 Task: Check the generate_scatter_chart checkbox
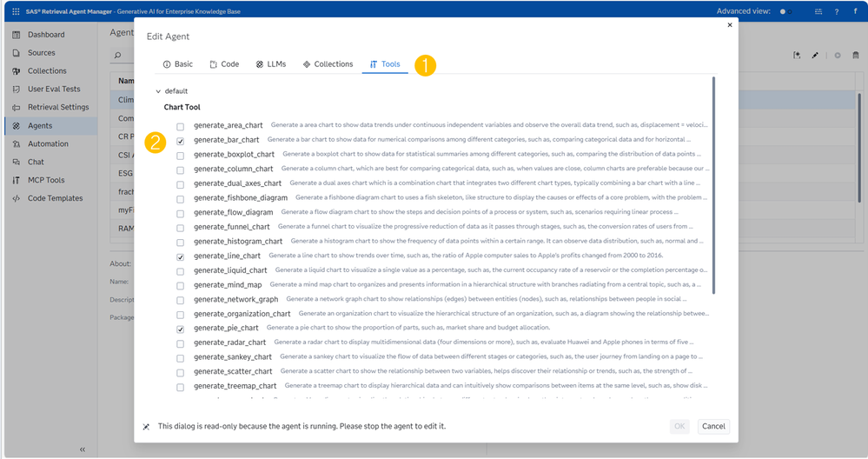click(x=181, y=373)
